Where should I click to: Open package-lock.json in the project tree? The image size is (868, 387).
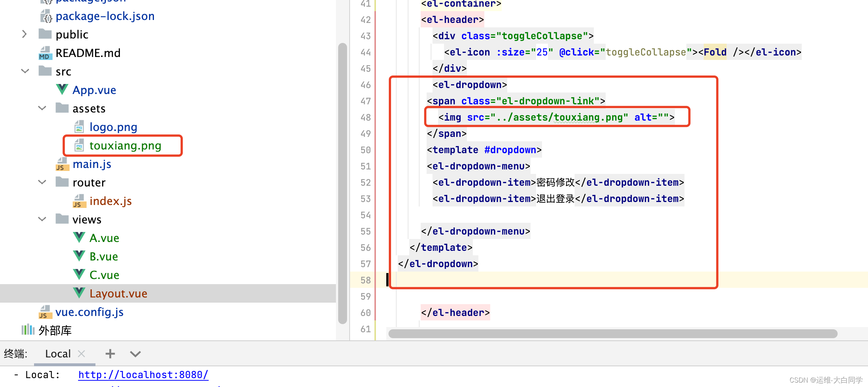pos(105,16)
